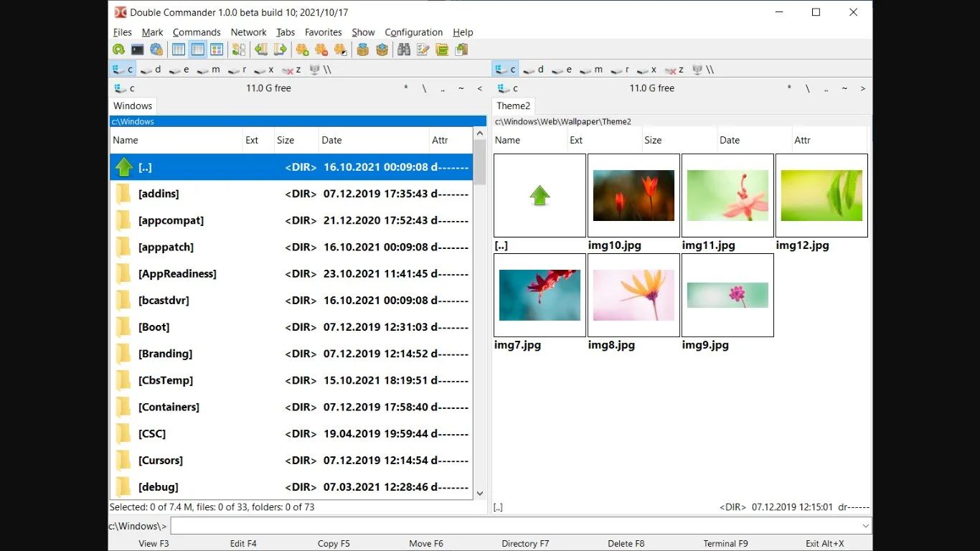Image resolution: width=980 pixels, height=551 pixels.
Task: Switch to Brief view toolbar icon
Action: tap(179, 50)
